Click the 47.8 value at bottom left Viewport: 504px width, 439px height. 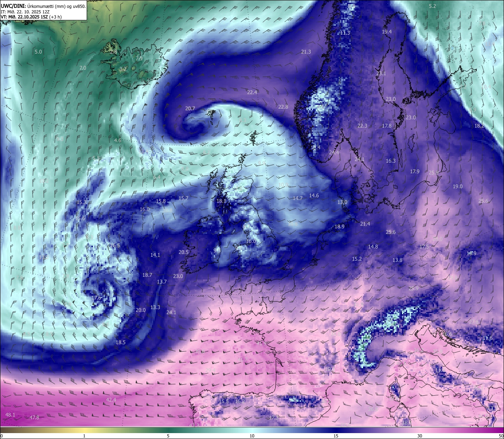(34, 417)
